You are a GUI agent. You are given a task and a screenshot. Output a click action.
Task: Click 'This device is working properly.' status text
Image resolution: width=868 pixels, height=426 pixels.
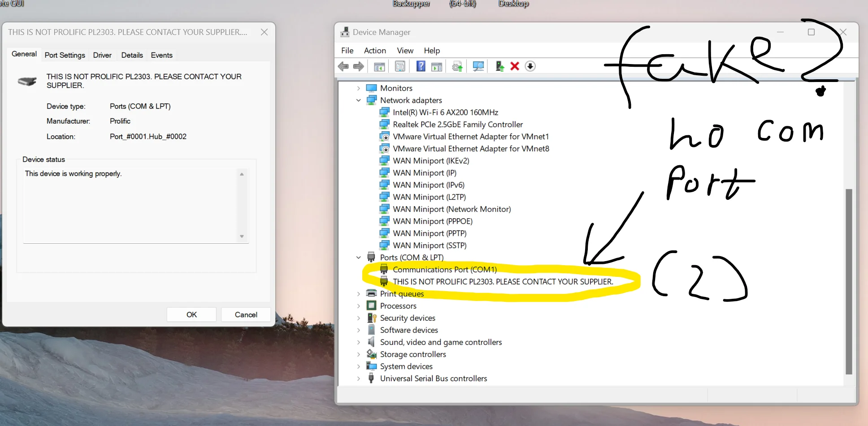[x=73, y=173]
